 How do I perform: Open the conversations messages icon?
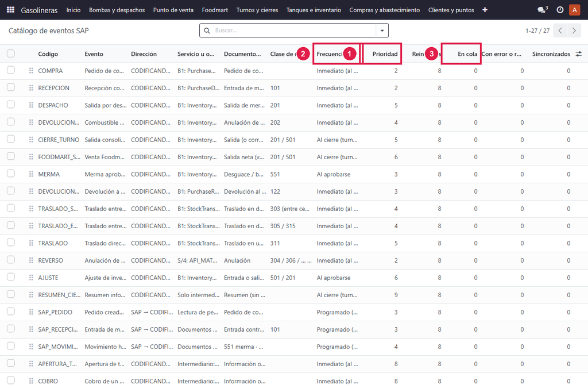point(542,10)
